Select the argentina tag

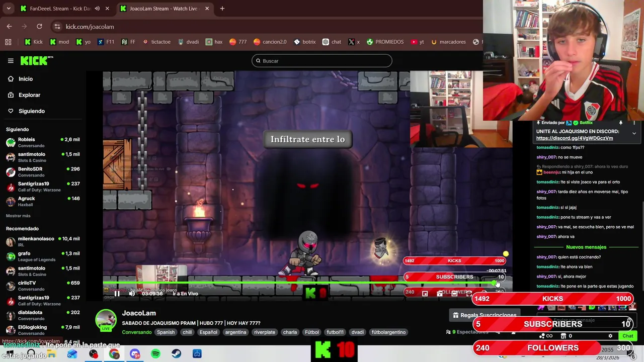(x=235, y=332)
